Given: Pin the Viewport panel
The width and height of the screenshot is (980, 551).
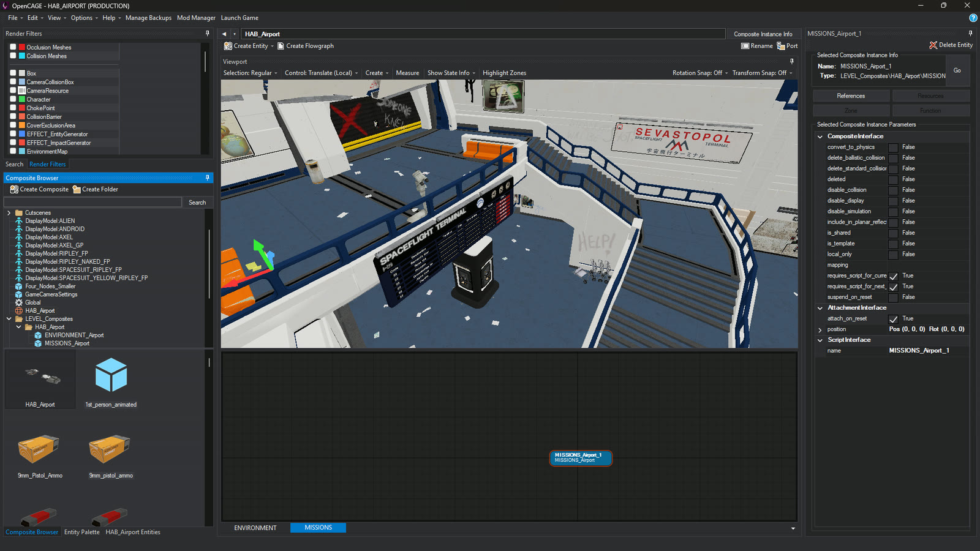Looking at the screenshot, I should (791, 61).
